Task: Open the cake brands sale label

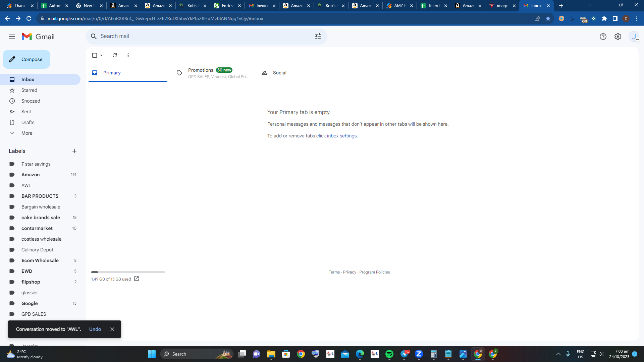Action: coord(40,218)
